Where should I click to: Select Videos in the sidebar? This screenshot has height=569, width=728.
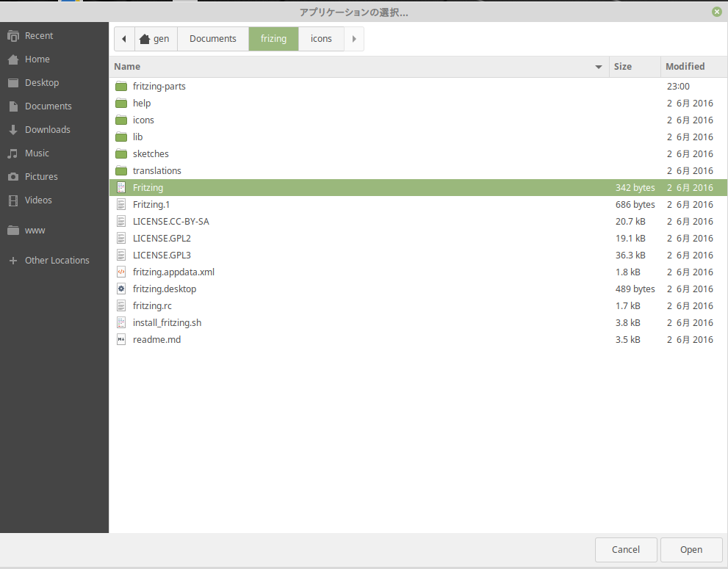pyautogui.click(x=54, y=200)
